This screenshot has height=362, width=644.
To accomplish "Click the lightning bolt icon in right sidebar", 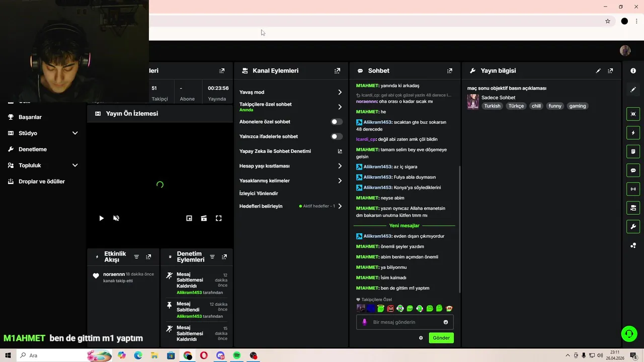I will click(633, 133).
